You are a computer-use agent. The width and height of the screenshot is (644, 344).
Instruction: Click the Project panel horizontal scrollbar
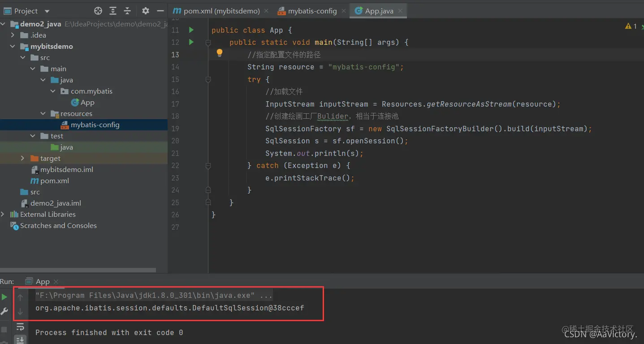(x=78, y=271)
